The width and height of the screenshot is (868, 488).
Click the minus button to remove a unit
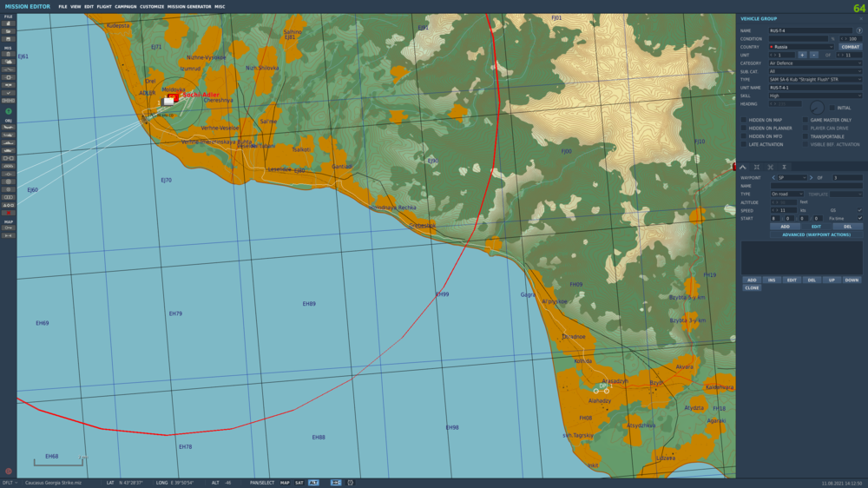tap(814, 55)
